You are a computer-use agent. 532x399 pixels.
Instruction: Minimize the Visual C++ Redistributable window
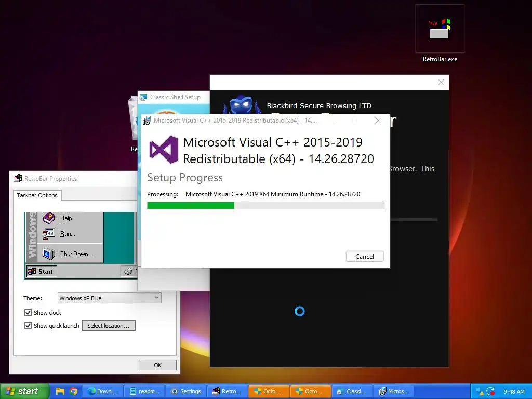[x=331, y=121]
